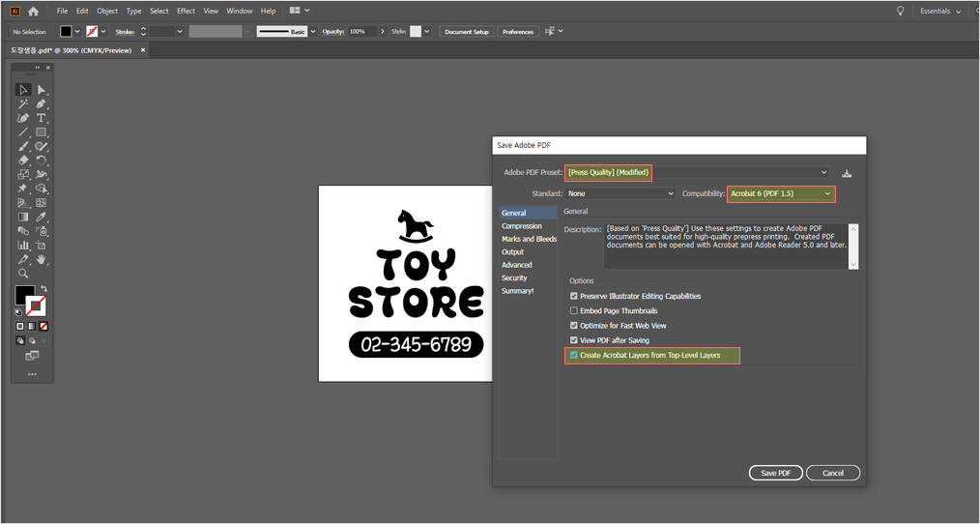Open the Adobe PDF Preset dropdown

698,173
